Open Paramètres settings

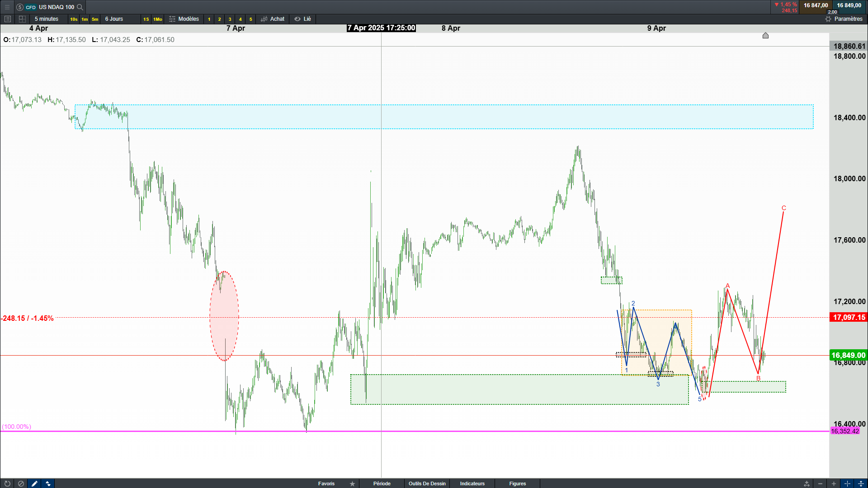click(844, 19)
